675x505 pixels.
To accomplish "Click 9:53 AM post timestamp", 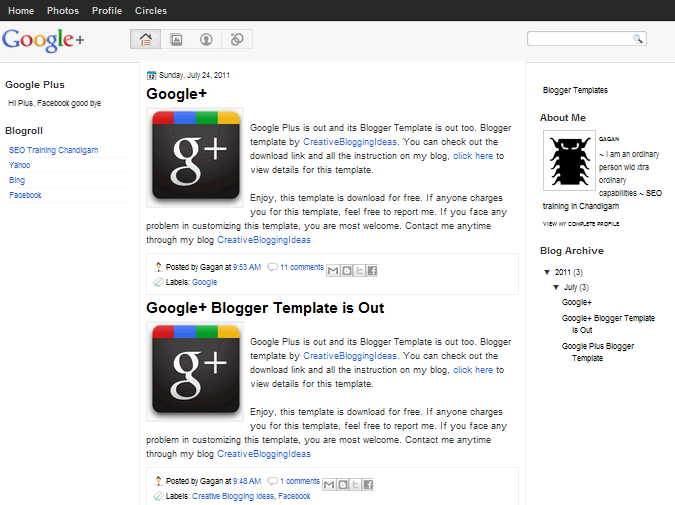I will click(247, 267).
